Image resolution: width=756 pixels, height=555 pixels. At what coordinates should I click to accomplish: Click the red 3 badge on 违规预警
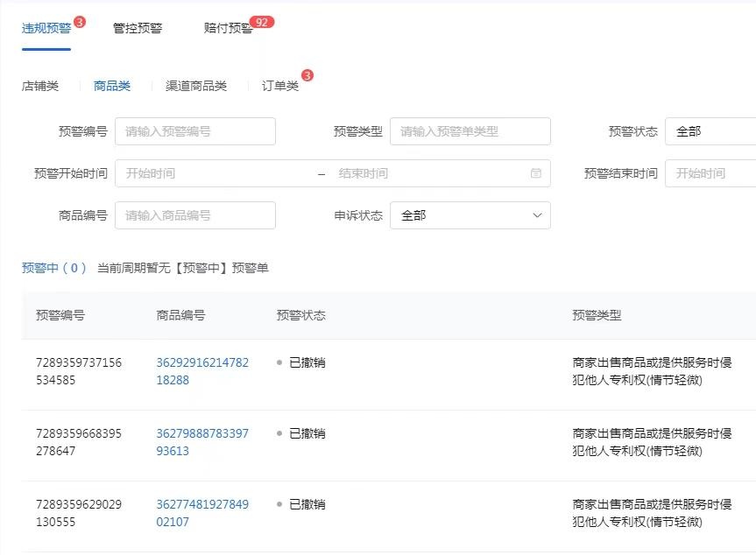pos(80,22)
